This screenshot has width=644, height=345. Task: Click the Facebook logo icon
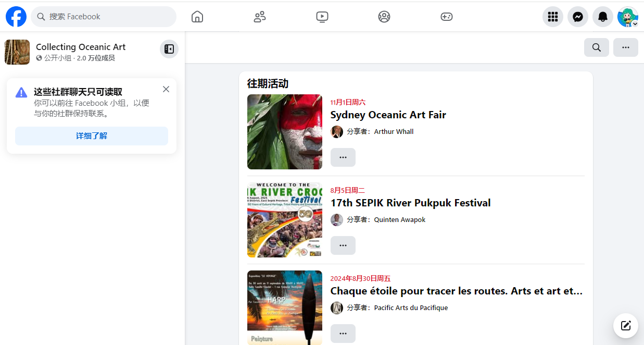click(16, 17)
